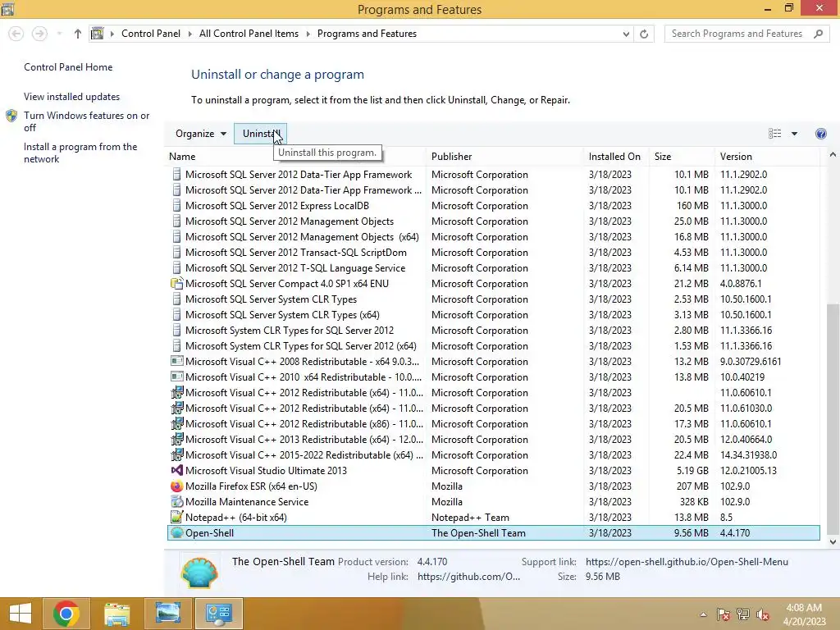Click Visual C++ 2008 Redistributable icon

point(176,362)
